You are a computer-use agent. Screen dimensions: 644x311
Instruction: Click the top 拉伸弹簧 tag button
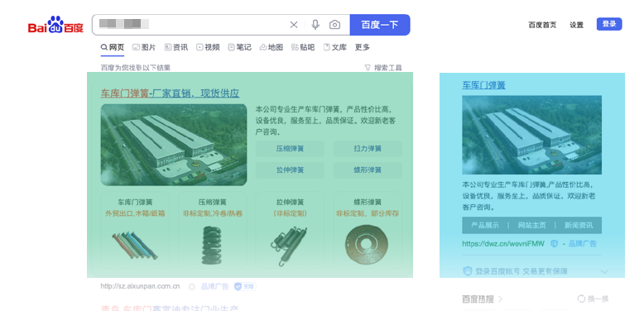click(x=290, y=170)
